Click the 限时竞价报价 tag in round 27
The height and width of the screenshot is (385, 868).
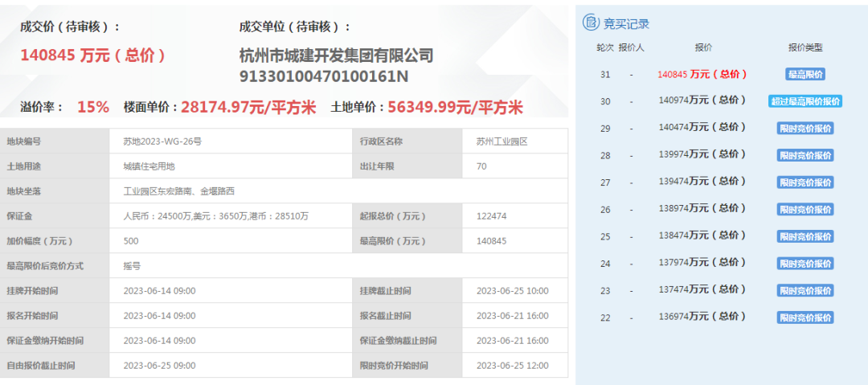coord(805,182)
